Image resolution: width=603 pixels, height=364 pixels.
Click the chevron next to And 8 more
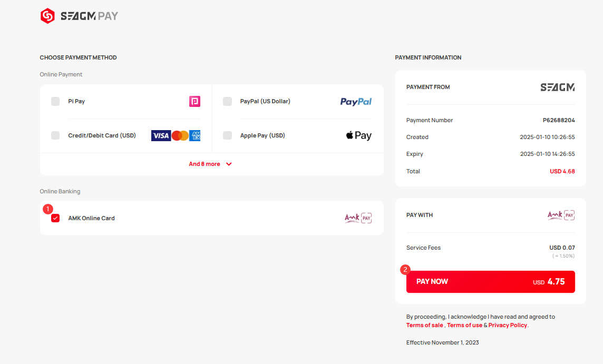pos(229,164)
